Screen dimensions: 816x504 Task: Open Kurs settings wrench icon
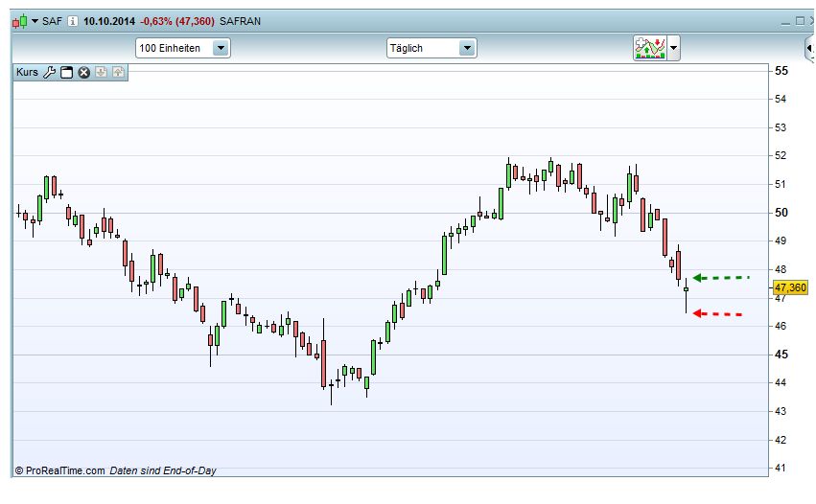[51, 73]
